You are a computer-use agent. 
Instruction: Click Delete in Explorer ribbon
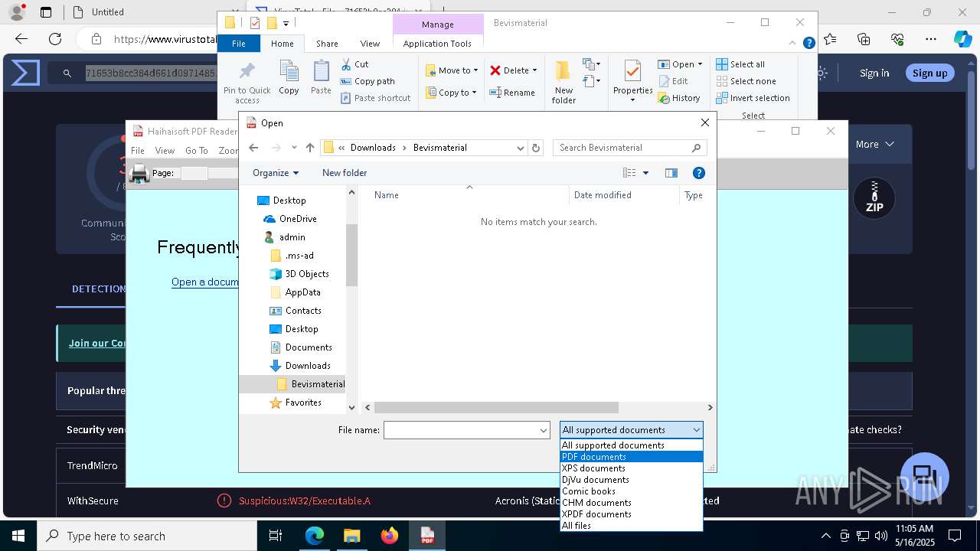click(513, 70)
